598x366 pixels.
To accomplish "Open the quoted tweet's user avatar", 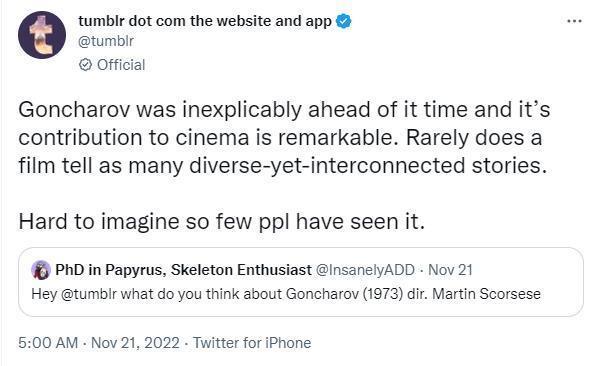I will tap(41, 270).
